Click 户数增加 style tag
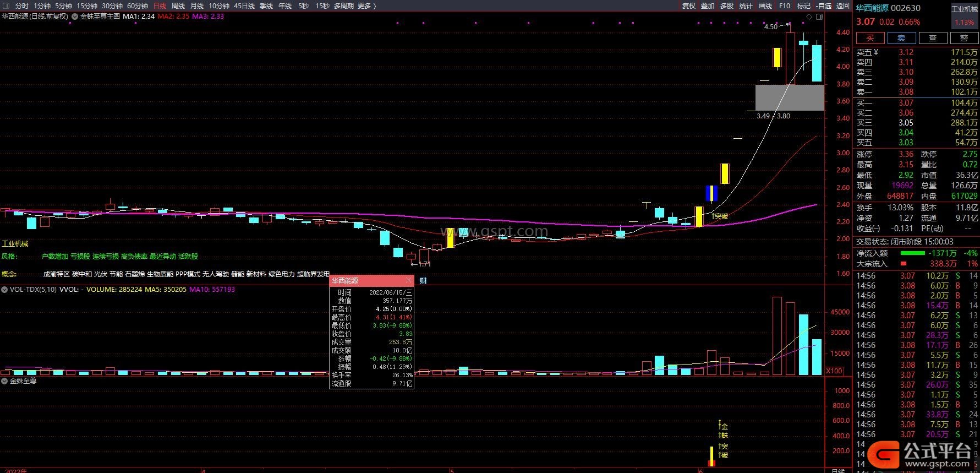The image size is (980, 473). coord(55,256)
